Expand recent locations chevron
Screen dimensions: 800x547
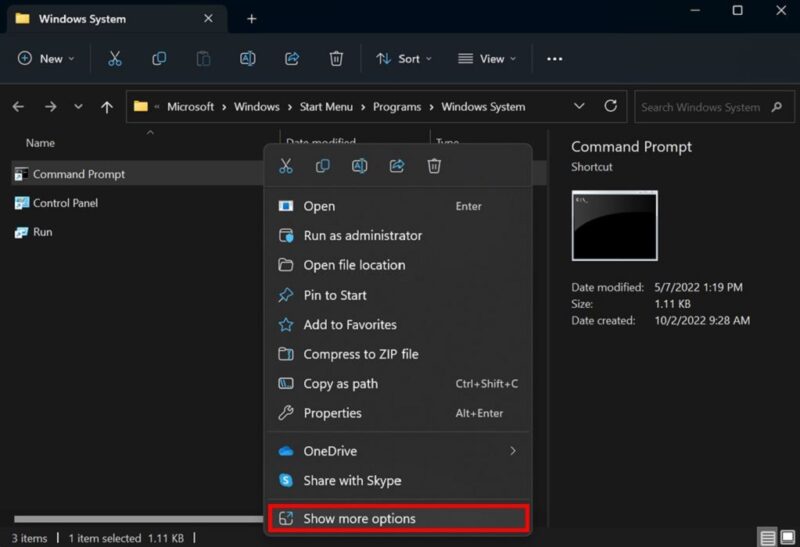78,107
